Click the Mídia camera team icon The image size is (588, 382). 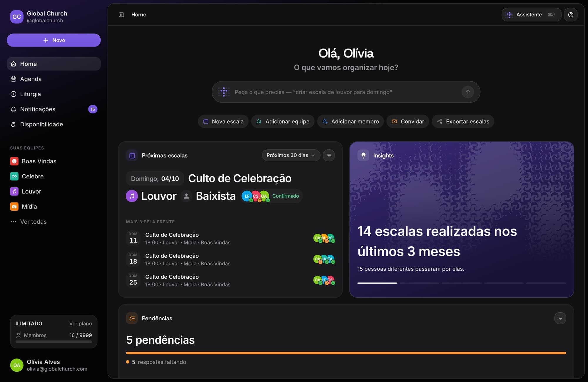pyautogui.click(x=14, y=207)
